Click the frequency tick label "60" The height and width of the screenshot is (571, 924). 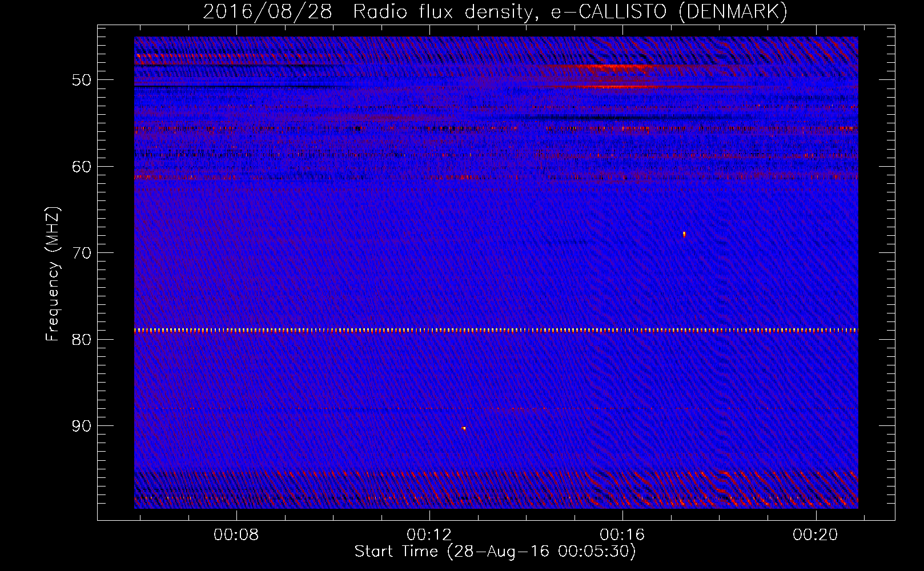[82, 167]
